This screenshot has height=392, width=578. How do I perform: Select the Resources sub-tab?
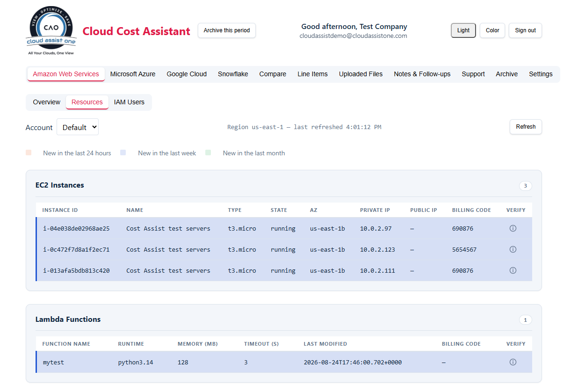click(87, 102)
